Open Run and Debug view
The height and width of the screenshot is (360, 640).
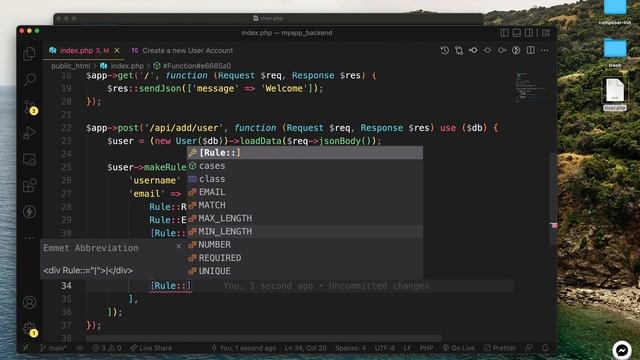click(29, 133)
